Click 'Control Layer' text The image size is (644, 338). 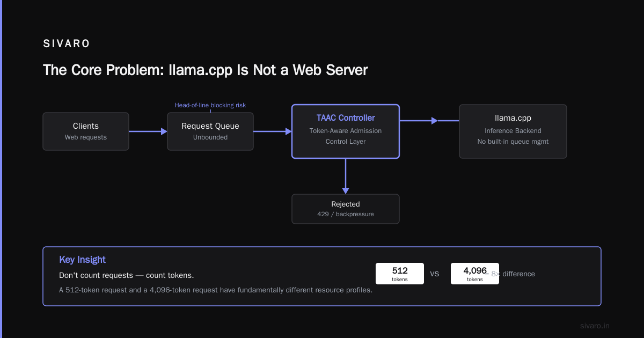click(346, 142)
